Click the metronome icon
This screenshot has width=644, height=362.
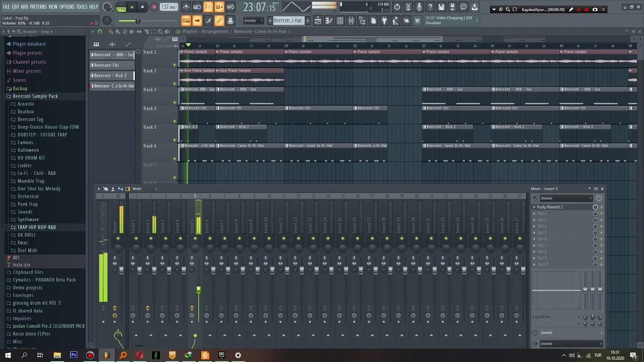pos(187,7)
